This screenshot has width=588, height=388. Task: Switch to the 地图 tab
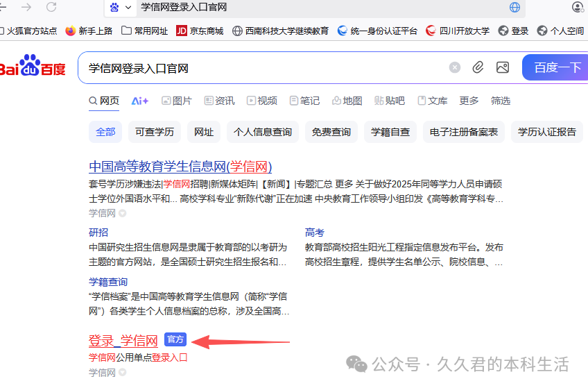click(x=347, y=101)
